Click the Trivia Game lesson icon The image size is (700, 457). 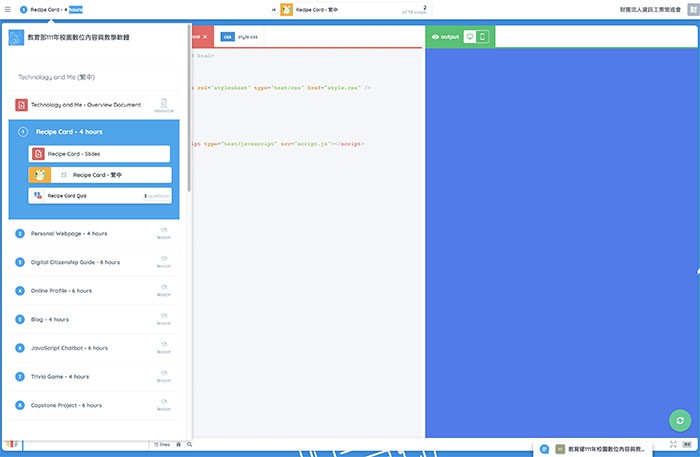click(20, 377)
